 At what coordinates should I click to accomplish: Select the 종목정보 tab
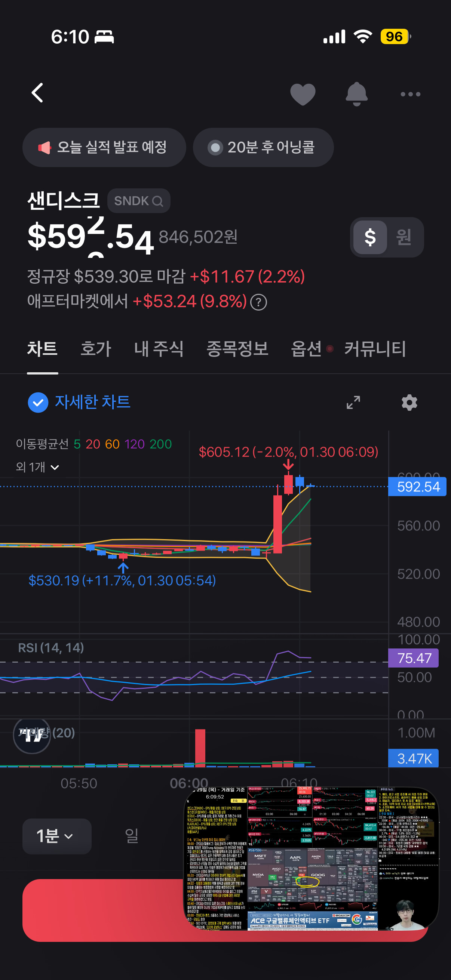pos(237,349)
